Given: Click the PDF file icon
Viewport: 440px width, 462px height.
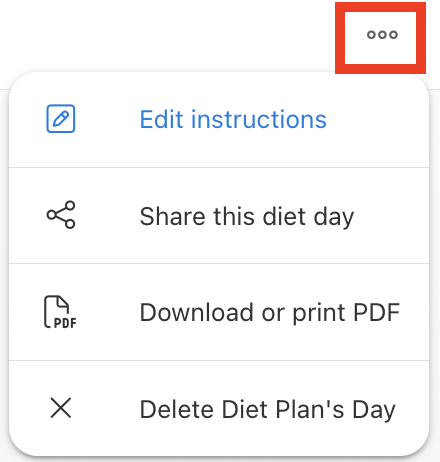Looking at the screenshot, I should pyautogui.click(x=60, y=312).
